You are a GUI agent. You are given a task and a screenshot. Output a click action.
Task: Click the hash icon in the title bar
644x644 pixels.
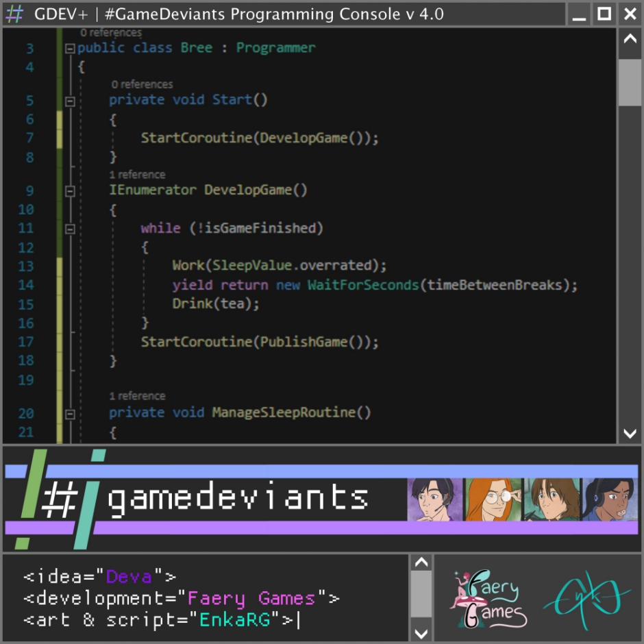coord(14,14)
